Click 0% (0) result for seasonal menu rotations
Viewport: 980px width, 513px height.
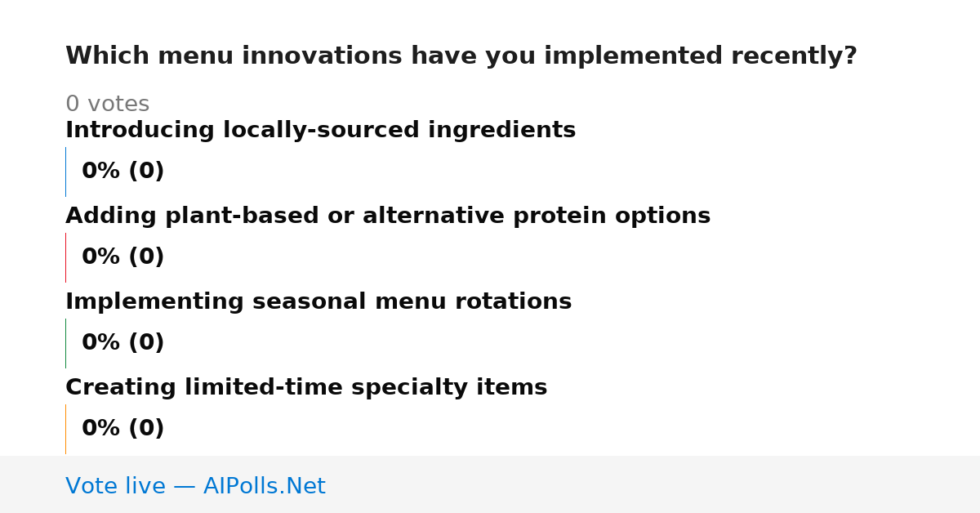(122, 343)
